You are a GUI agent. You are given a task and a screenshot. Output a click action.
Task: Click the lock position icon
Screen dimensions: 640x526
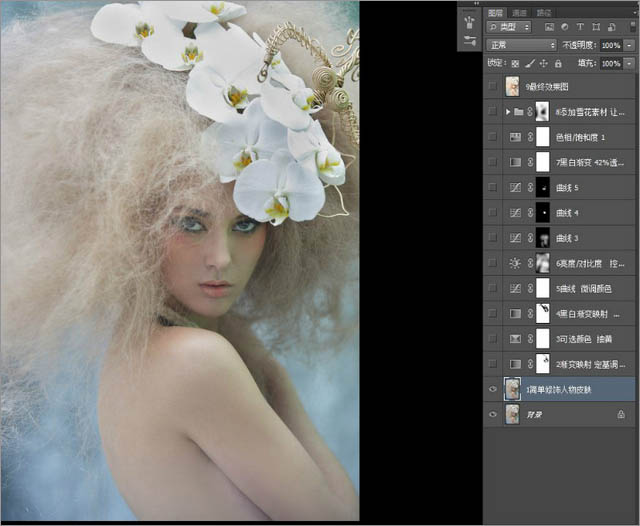tap(541, 62)
